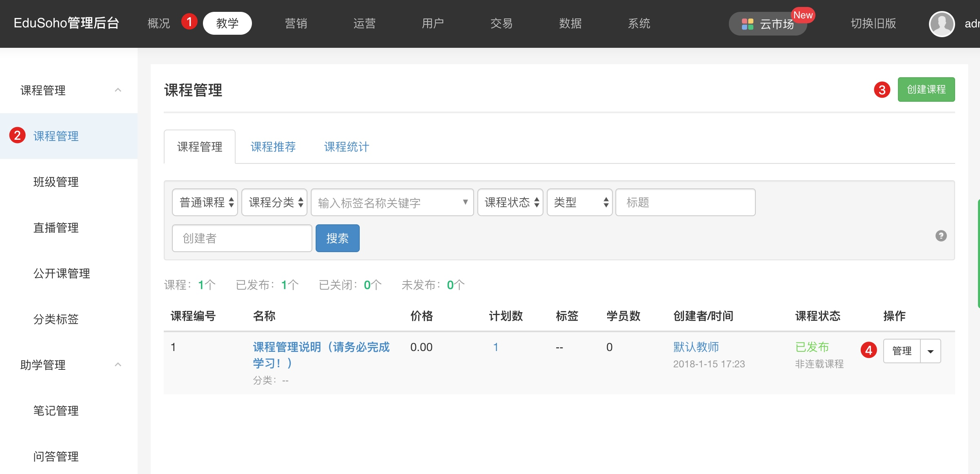The image size is (980, 474).
Task: Collapse the 助学管理 sidebar section chevron
Action: click(118, 364)
